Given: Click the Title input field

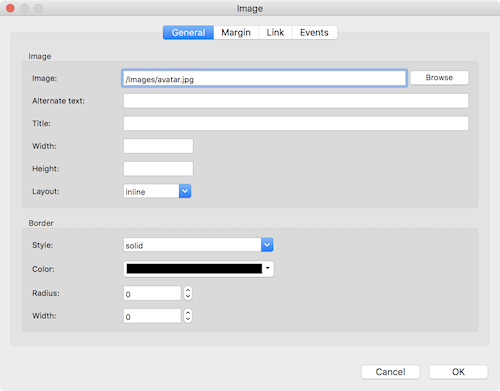Looking at the screenshot, I should (296, 123).
